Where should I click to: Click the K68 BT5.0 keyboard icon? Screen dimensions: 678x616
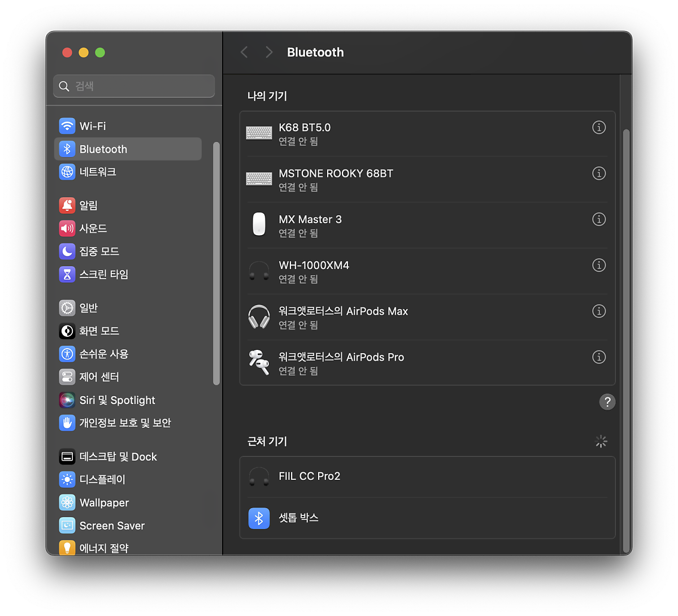pyautogui.click(x=259, y=133)
